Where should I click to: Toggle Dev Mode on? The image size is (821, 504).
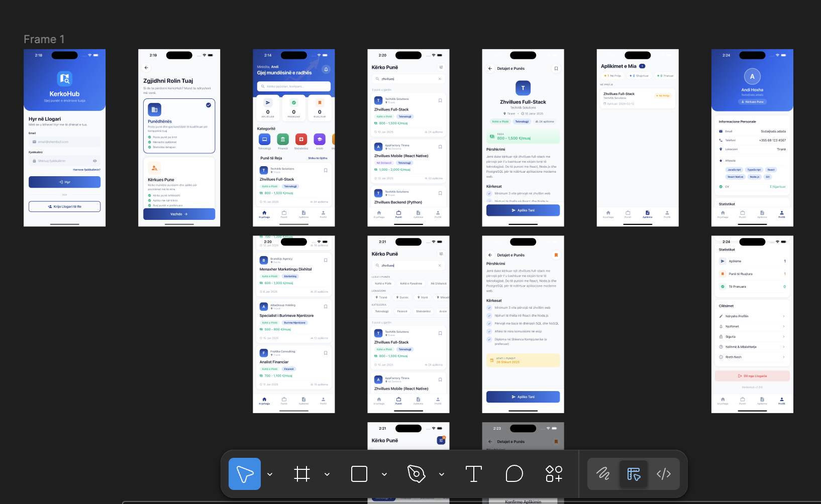tap(664, 474)
